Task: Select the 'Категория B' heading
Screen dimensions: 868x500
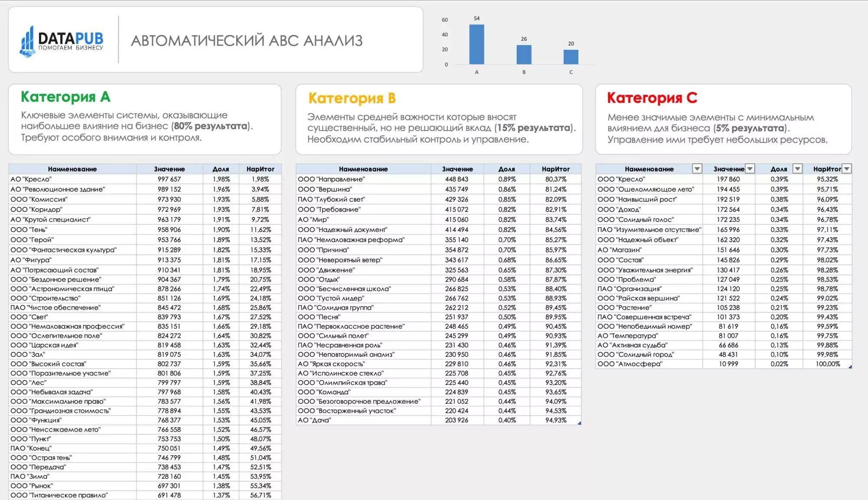Action: click(x=352, y=98)
